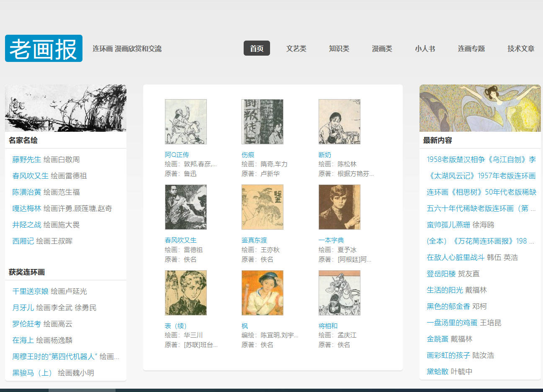Click the 春风吹又生 title under its cover
Screen dimensions: 543x392
click(x=180, y=240)
